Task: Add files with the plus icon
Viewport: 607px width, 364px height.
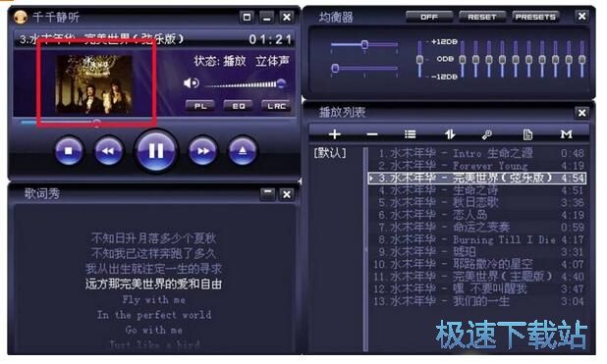Action: [335, 134]
